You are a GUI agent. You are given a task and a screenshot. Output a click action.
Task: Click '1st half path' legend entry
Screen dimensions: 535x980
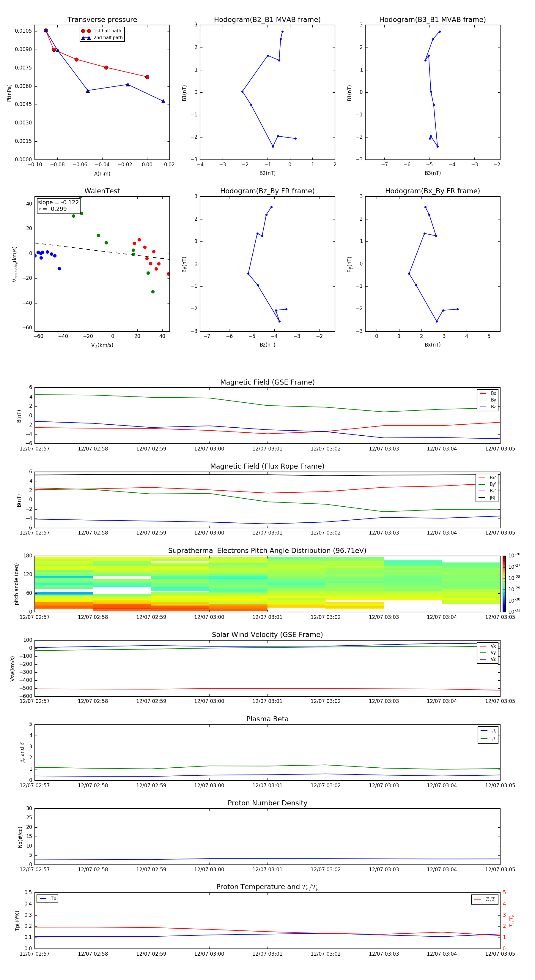(x=102, y=31)
